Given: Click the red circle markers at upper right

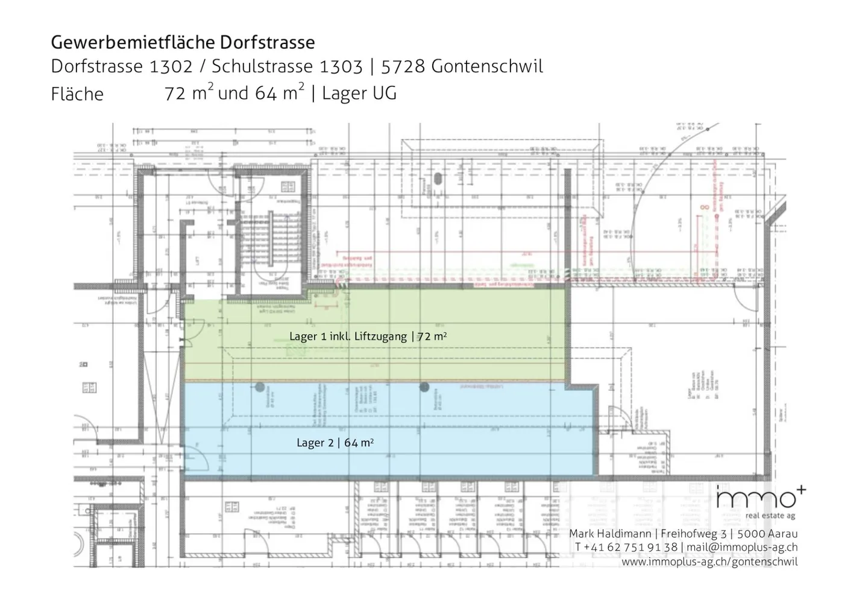Looking at the screenshot, I should [704, 207].
